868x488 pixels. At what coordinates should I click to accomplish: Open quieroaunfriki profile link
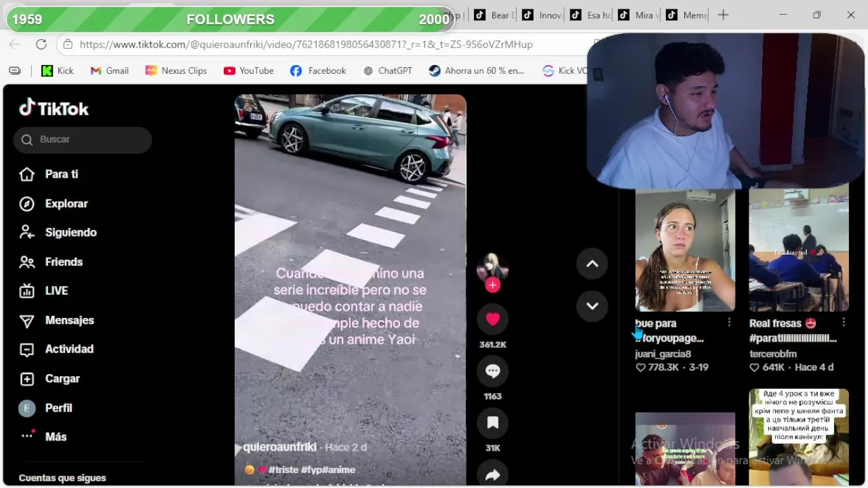point(279,447)
